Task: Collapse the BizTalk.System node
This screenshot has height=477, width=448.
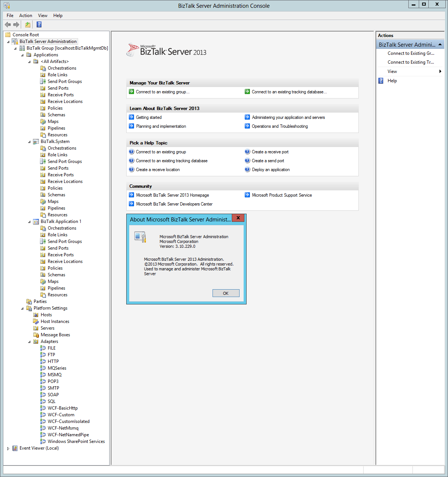Action: pyautogui.click(x=29, y=142)
